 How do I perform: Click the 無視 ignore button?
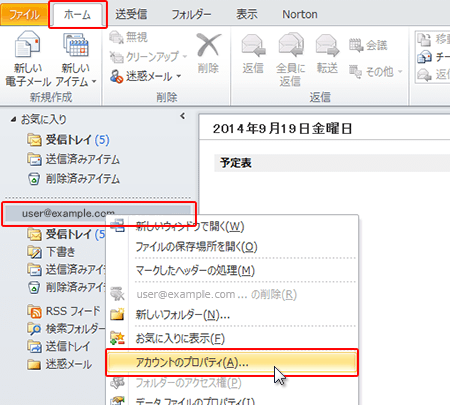pyautogui.click(x=129, y=37)
